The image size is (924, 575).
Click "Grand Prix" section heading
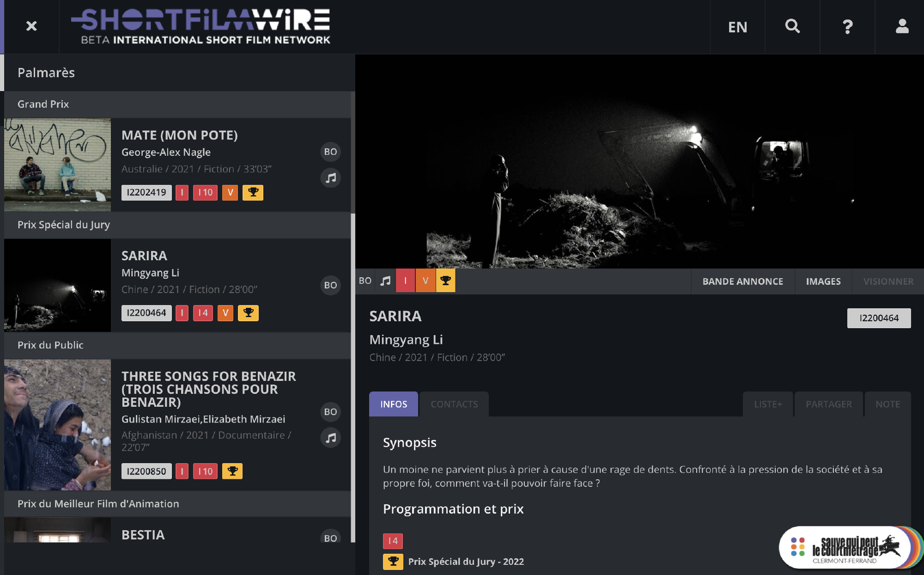click(43, 104)
